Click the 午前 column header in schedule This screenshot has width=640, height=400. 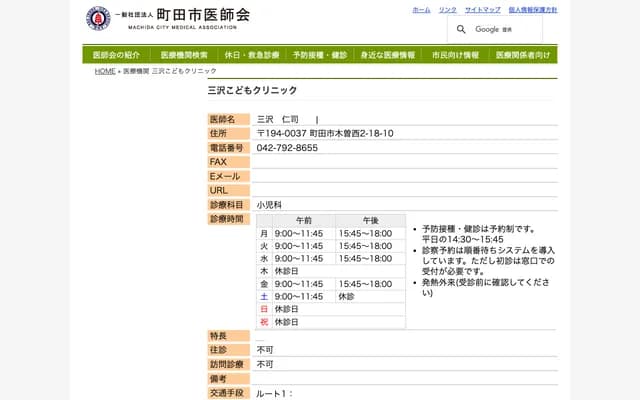[303, 220]
